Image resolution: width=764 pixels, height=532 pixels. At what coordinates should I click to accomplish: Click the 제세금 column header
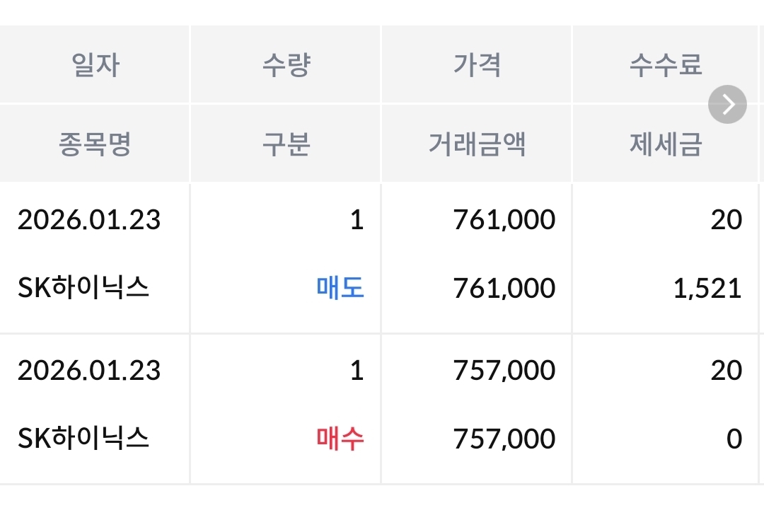click(665, 144)
